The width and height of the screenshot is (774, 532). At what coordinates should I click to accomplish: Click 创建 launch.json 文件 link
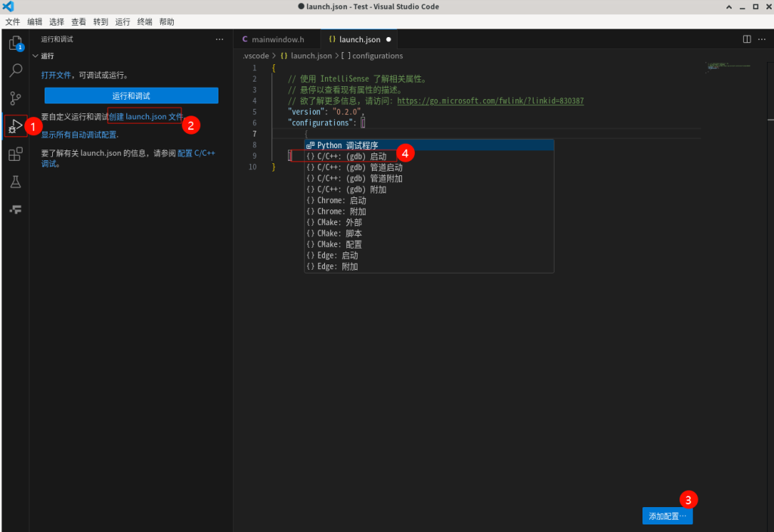coord(146,117)
